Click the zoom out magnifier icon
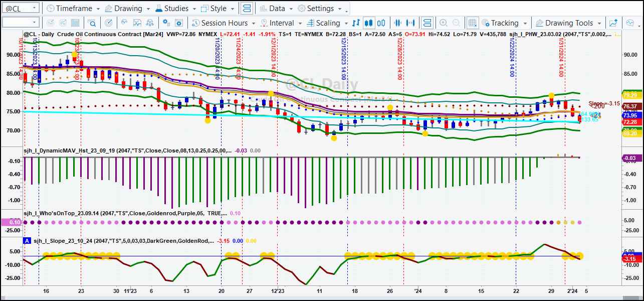This screenshot has height=301, width=644. click(x=456, y=23)
